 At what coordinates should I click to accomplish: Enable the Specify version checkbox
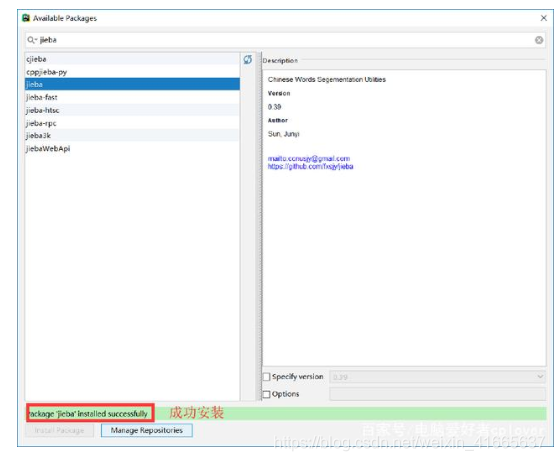click(x=267, y=377)
